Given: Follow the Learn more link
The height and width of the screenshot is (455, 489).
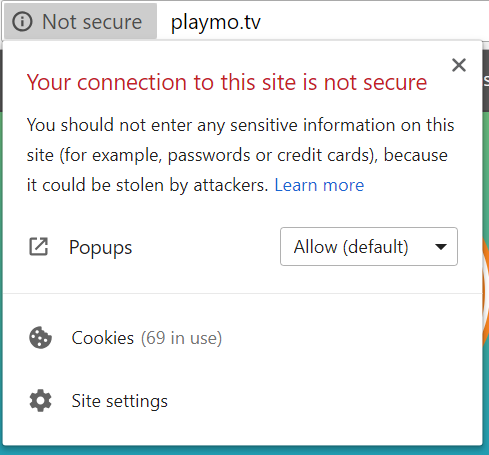Looking at the screenshot, I should (319, 185).
